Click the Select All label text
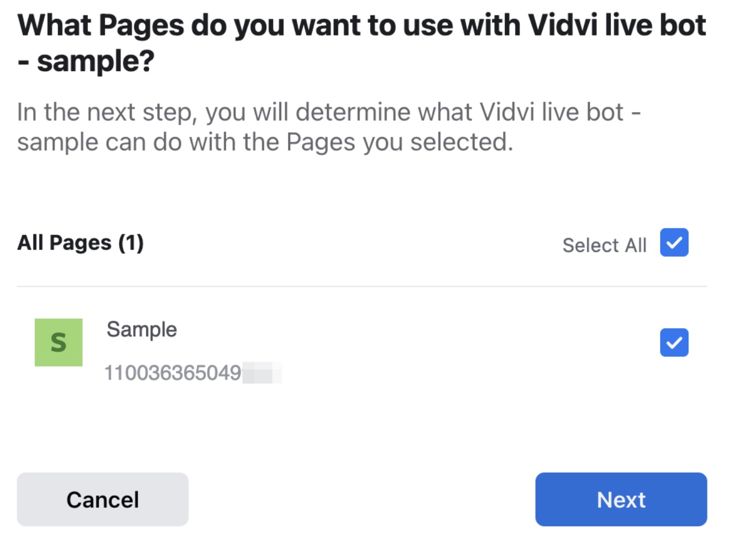Screen dimensions: 747x560 [604, 245]
